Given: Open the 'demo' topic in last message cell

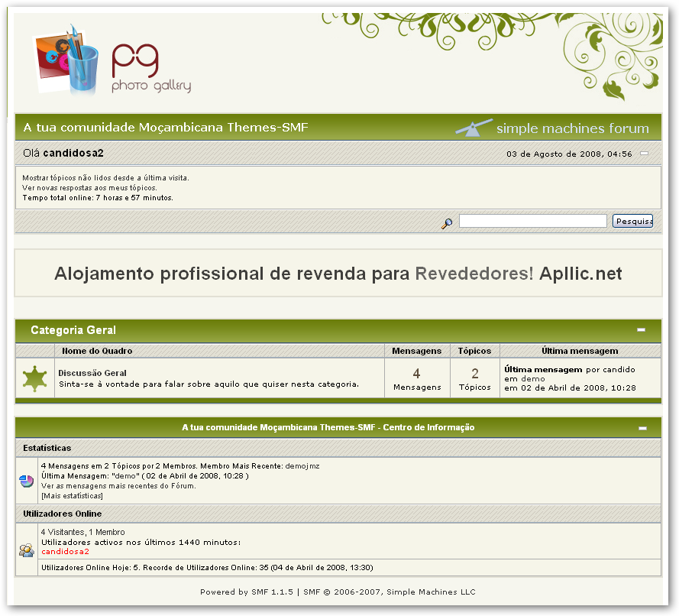Looking at the screenshot, I should (532, 378).
